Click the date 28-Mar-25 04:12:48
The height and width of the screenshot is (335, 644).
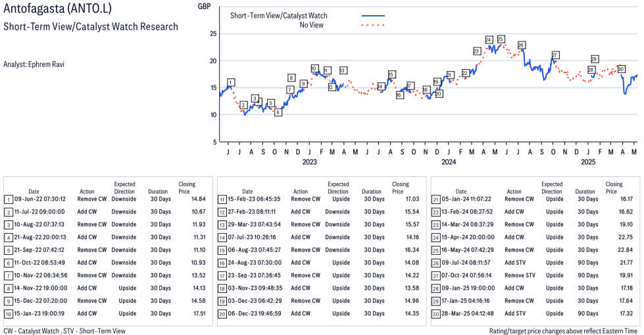tap(468, 314)
